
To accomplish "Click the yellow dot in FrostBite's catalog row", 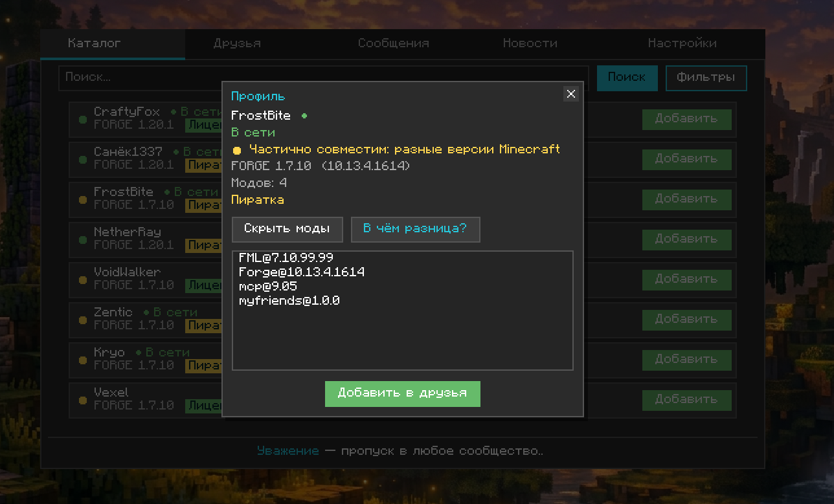I will click(83, 200).
